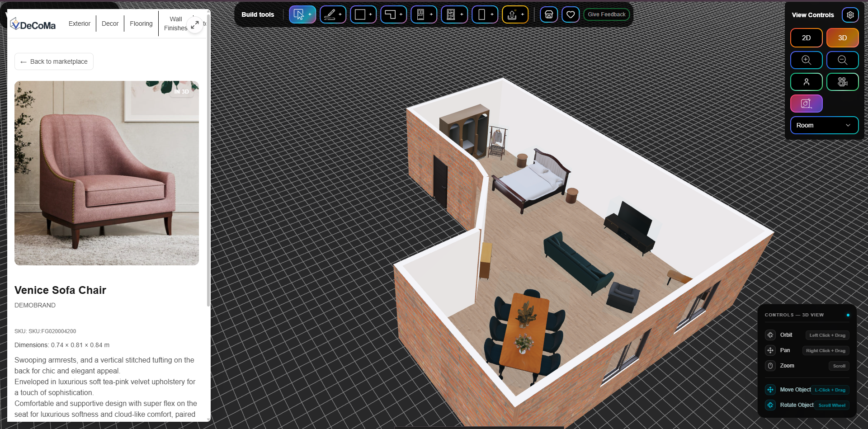This screenshot has width=868, height=429.
Task: Switch to 2D view
Action: pos(806,38)
